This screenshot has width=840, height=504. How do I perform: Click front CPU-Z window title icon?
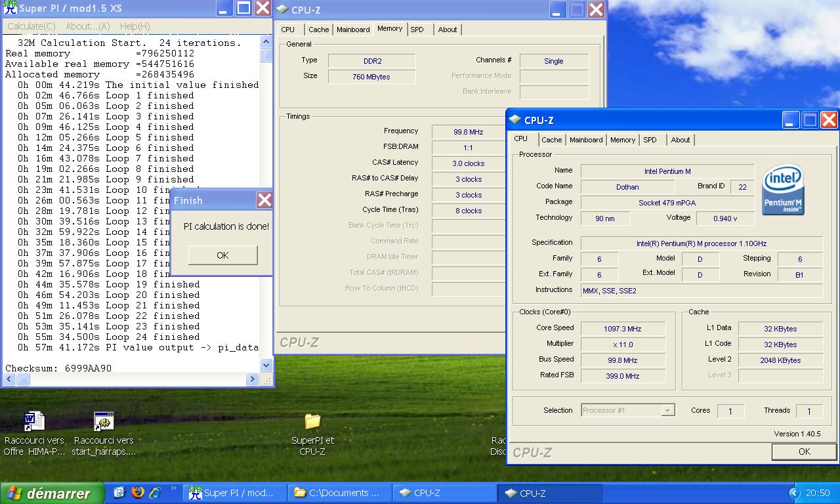[x=516, y=119]
